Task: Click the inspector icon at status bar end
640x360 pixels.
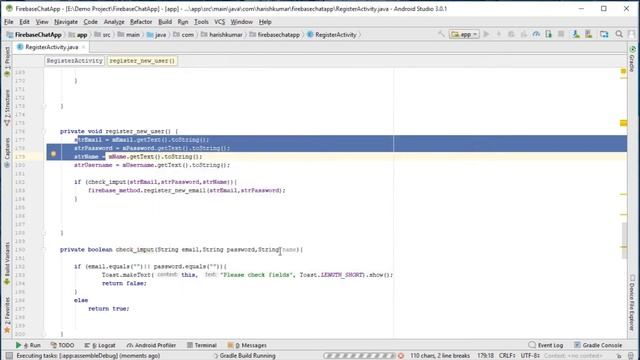Action: pos(631,356)
